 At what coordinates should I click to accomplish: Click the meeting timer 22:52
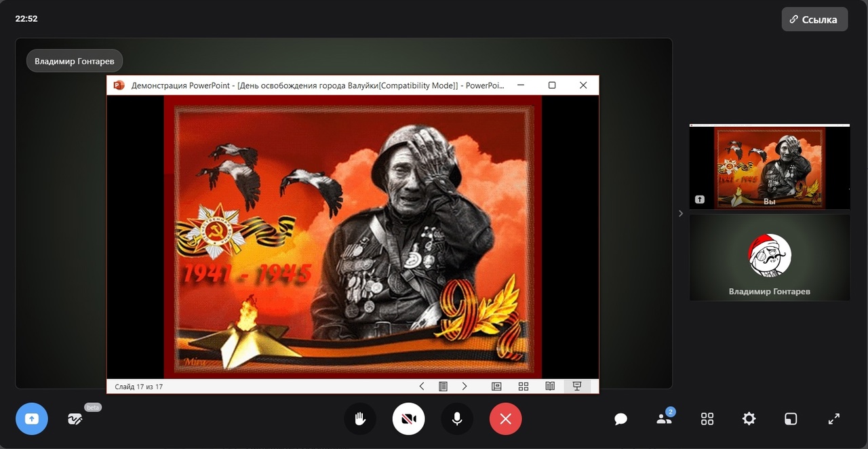coord(26,19)
